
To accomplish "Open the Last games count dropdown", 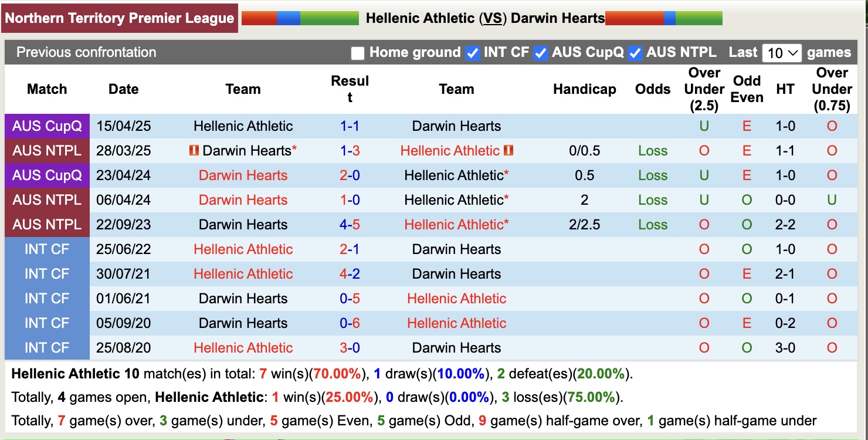I will pyautogui.click(x=782, y=53).
